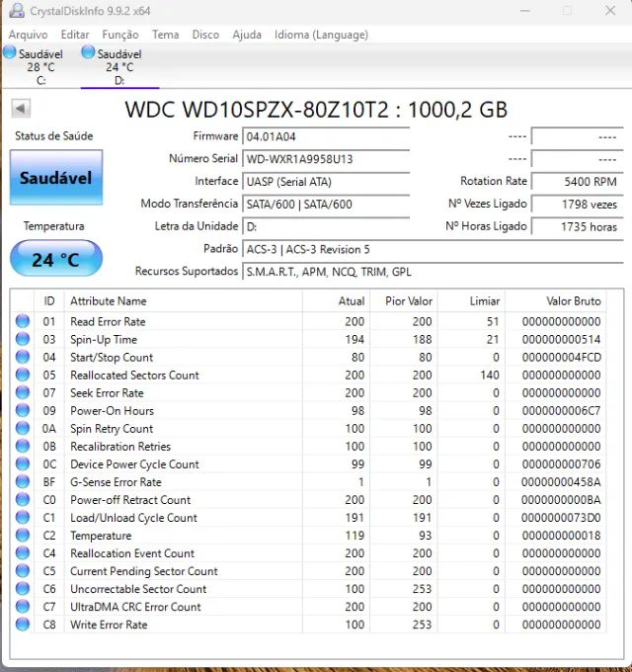The height and width of the screenshot is (672, 632).
Task: Click status orb of Start/Stop Count row
Action: (23, 357)
